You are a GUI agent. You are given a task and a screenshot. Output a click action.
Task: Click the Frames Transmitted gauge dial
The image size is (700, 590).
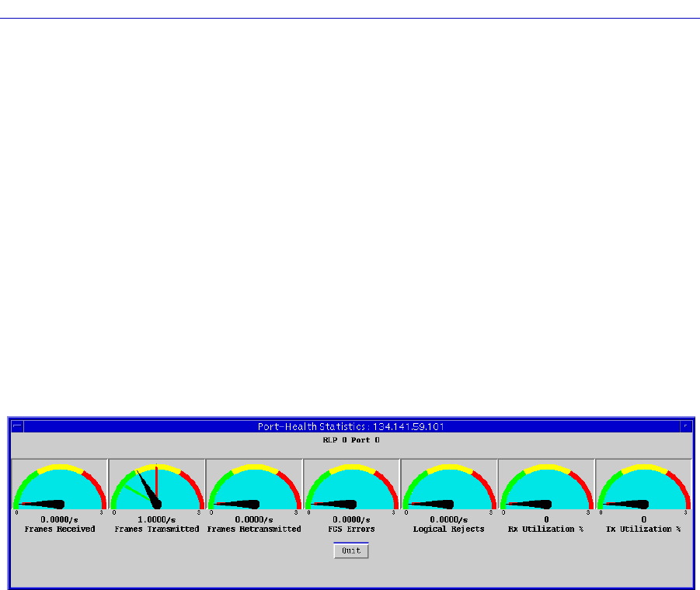(156, 487)
